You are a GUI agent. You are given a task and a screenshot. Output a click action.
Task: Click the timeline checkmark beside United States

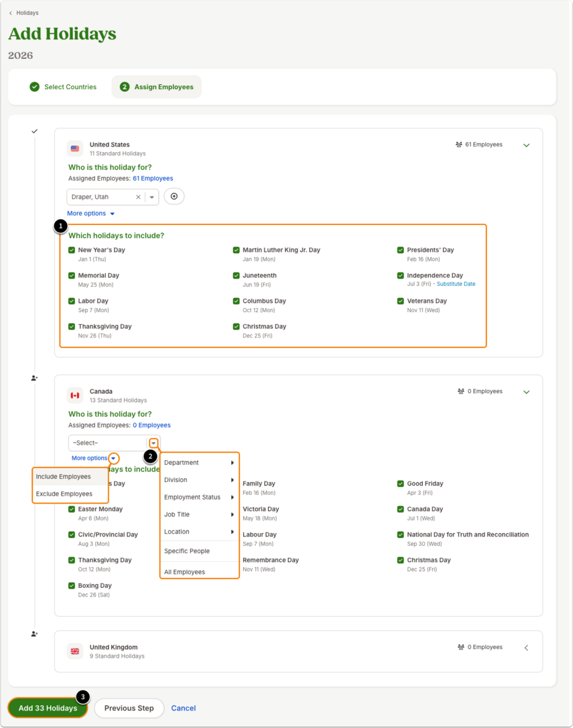pyautogui.click(x=34, y=131)
